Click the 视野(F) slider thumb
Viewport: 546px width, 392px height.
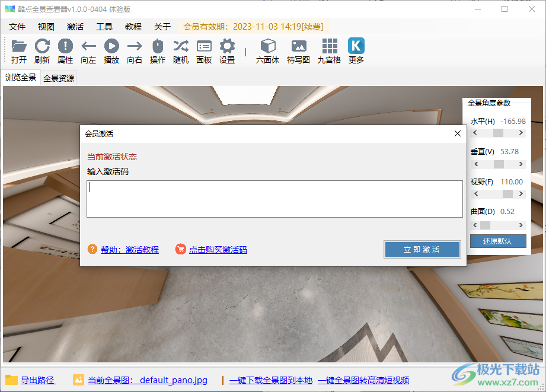(x=507, y=194)
